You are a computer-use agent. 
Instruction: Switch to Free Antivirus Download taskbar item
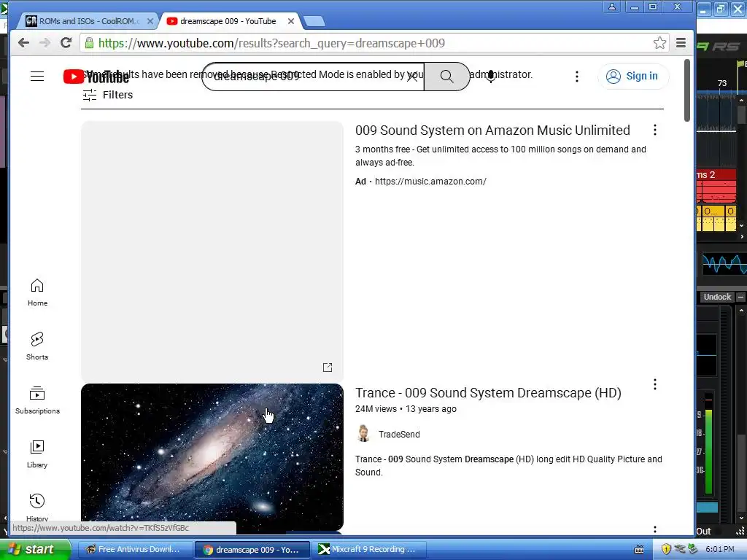135,549
